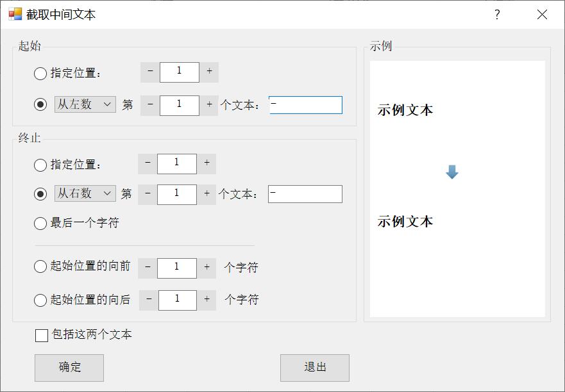565x392 pixels.
Task: Decrease 从右数 text count with minus
Action: coord(148,194)
